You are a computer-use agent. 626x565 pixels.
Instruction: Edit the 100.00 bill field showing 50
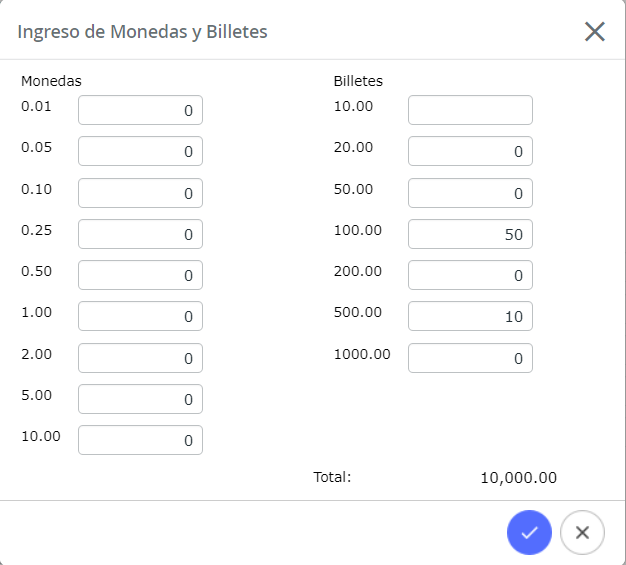470,234
